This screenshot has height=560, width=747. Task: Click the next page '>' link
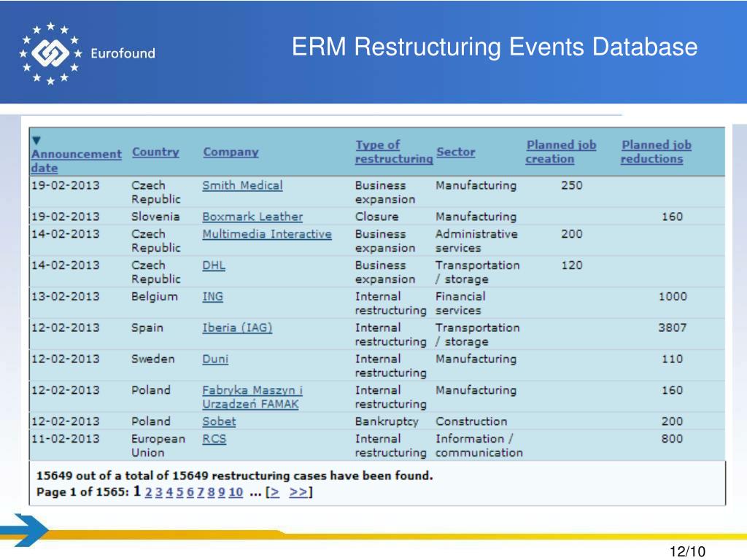275,492
